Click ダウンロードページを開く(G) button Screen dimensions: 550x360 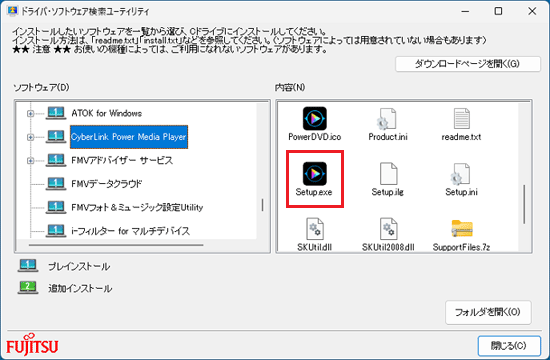[x=468, y=64]
